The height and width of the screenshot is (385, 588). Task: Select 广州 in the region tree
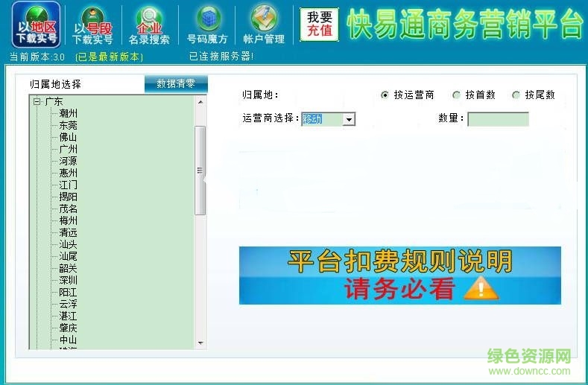(x=69, y=149)
